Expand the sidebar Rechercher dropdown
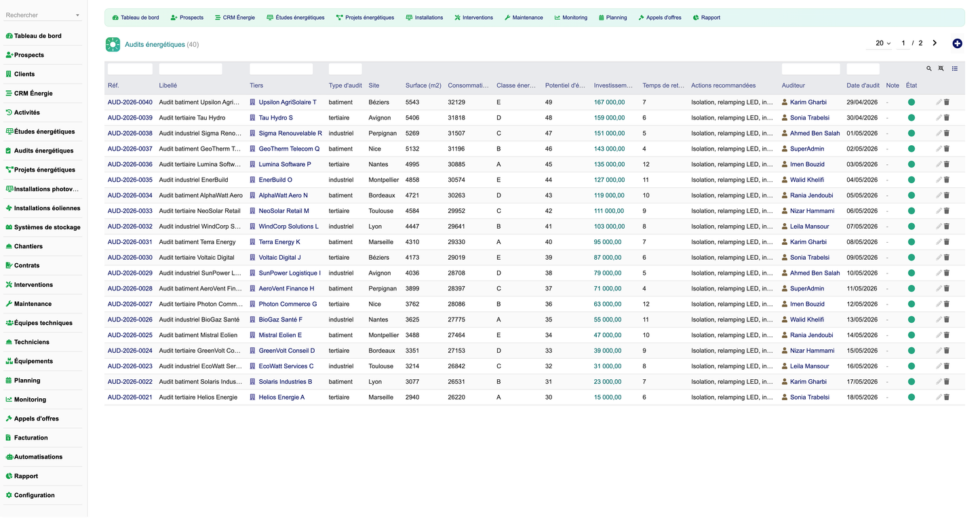 point(77,15)
